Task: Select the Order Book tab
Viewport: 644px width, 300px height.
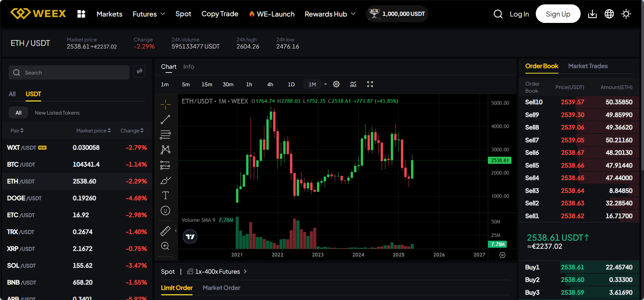Action: (541, 66)
